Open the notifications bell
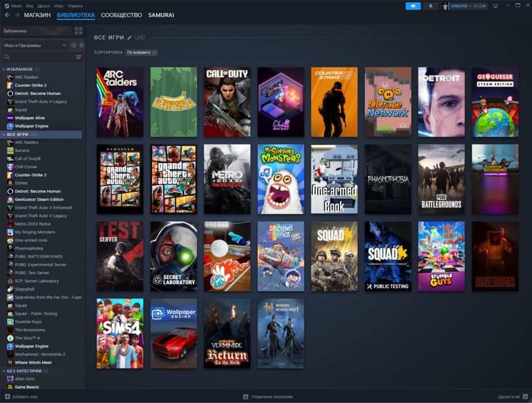 [431, 6]
